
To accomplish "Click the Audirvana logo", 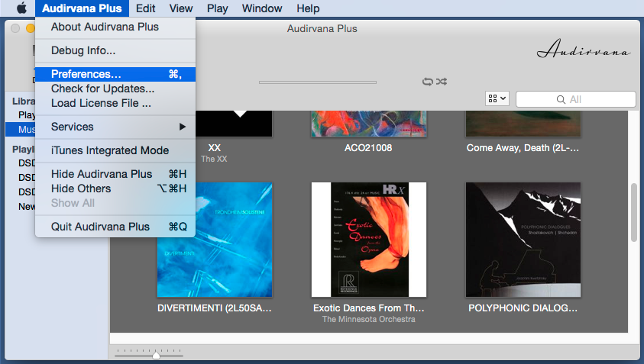I will click(x=583, y=48).
